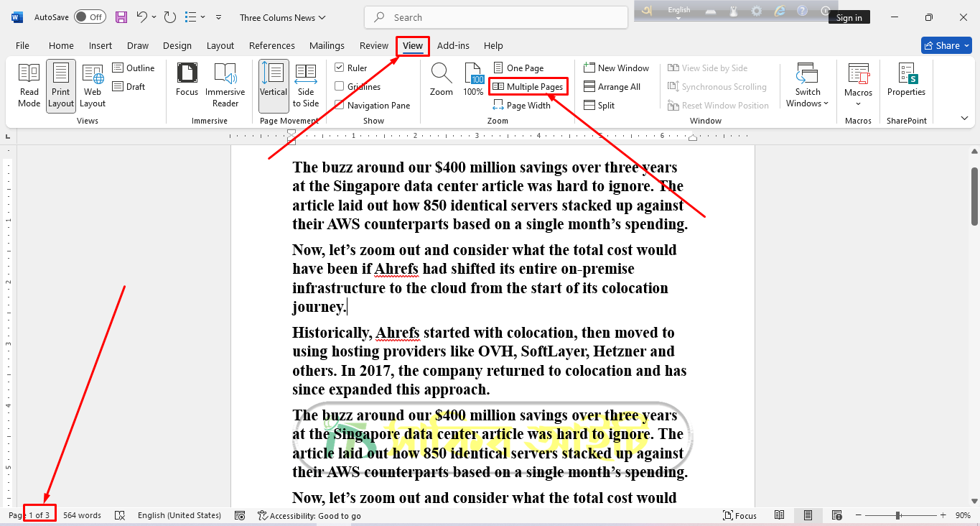Viewport: 980px width, 526px height.
Task: Open Immersive Reader mode
Action: (225, 85)
